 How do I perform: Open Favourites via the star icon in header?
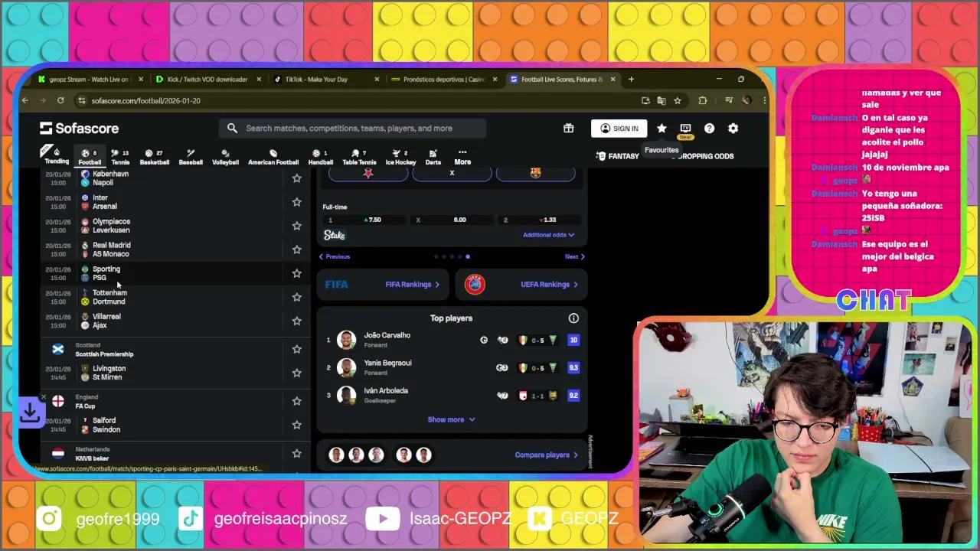pos(661,129)
